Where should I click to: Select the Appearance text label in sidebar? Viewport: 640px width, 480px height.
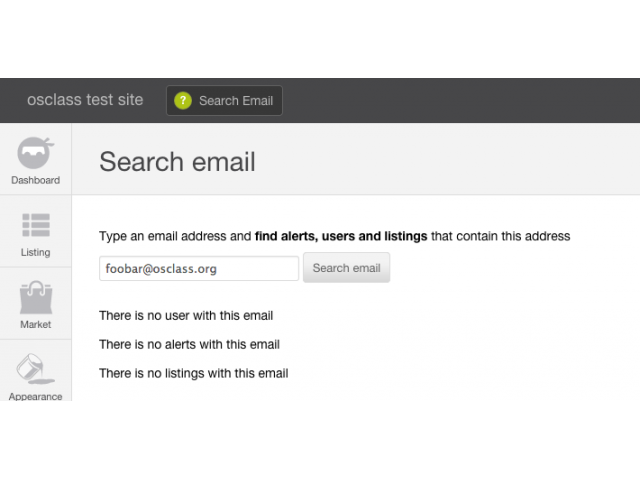pos(36,396)
